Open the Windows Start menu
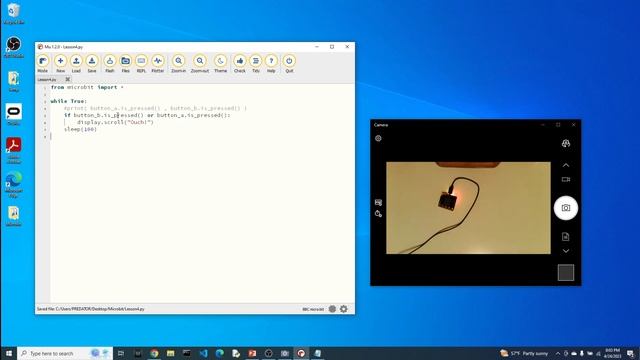This screenshot has width=640, height=360. pos(9,353)
